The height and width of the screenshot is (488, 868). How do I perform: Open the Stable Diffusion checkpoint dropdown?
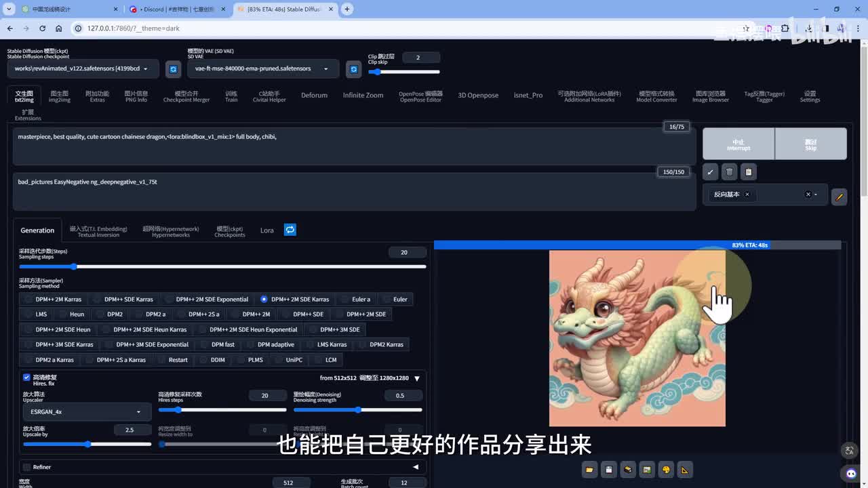tap(83, 69)
